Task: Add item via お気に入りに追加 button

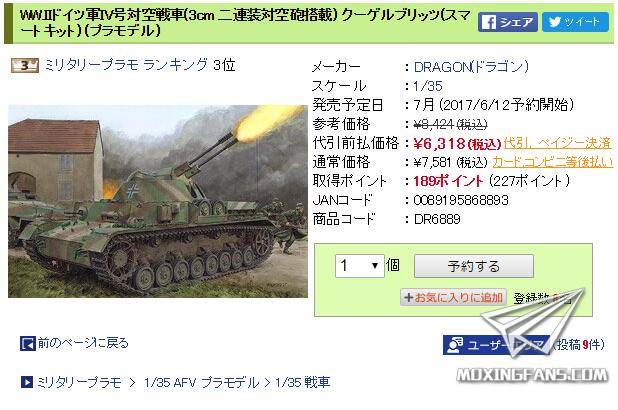Action: tap(453, 298)
